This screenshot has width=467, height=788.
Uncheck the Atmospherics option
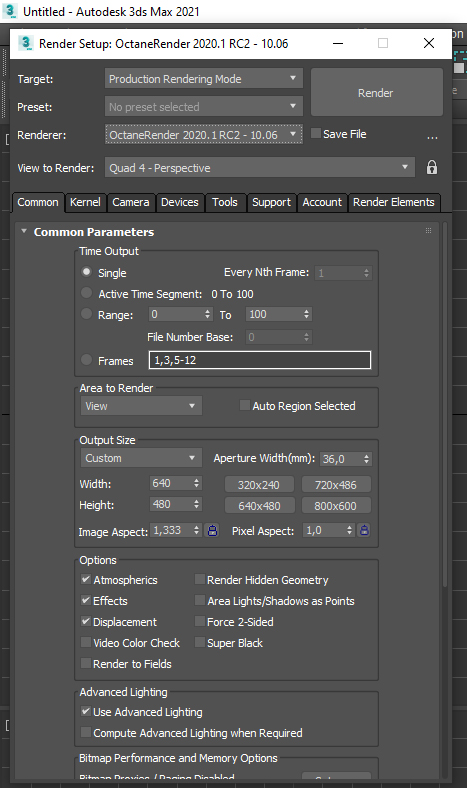[x=86, y=579]
